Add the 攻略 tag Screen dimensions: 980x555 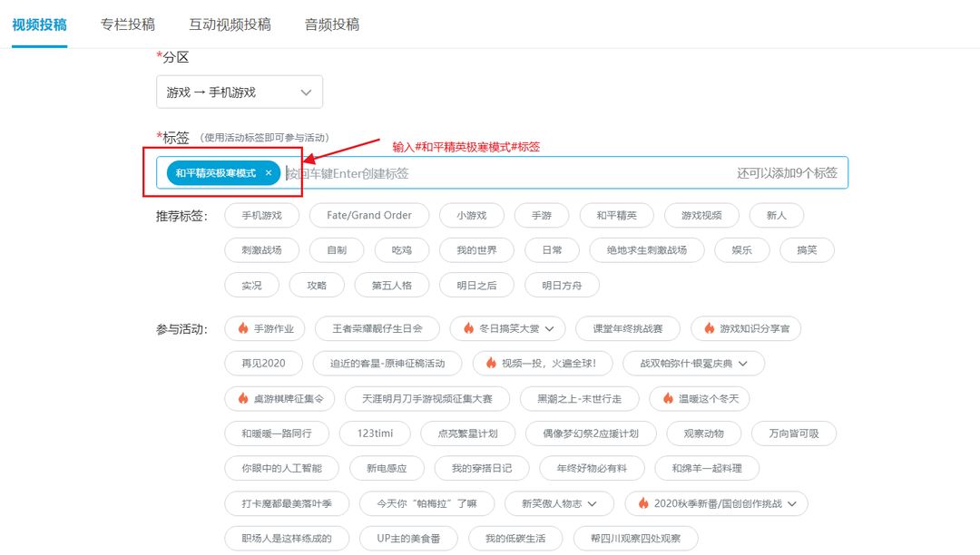317,286
